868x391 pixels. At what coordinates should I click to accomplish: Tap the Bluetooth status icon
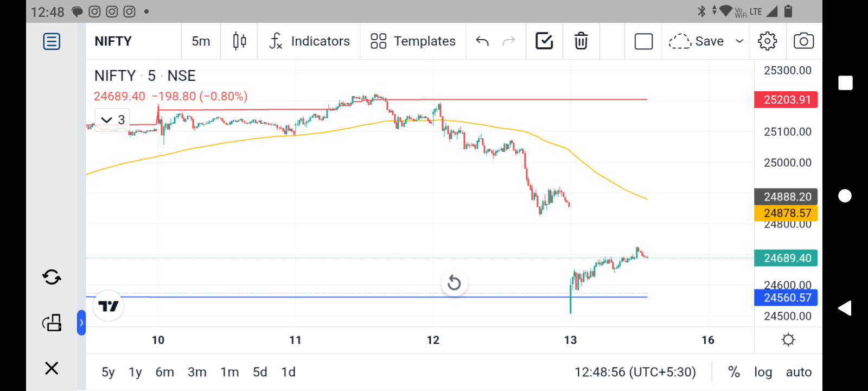(701, 11)
